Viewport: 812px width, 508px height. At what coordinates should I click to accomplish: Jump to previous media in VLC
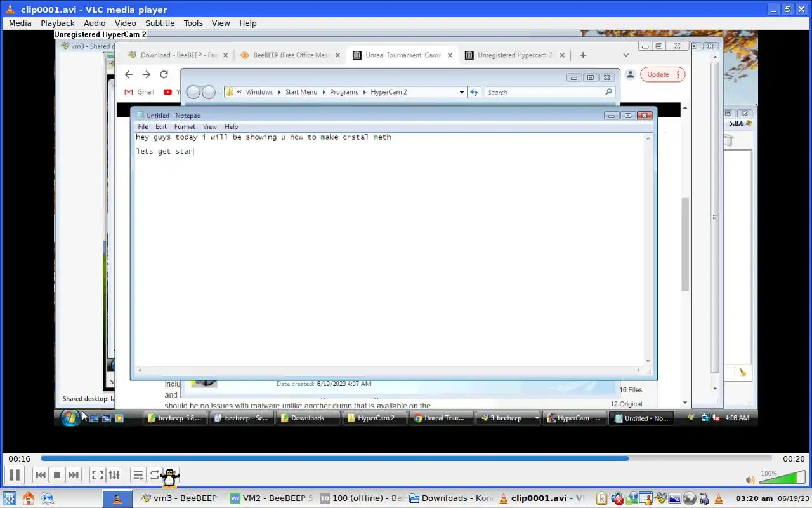tap(41, 474)
